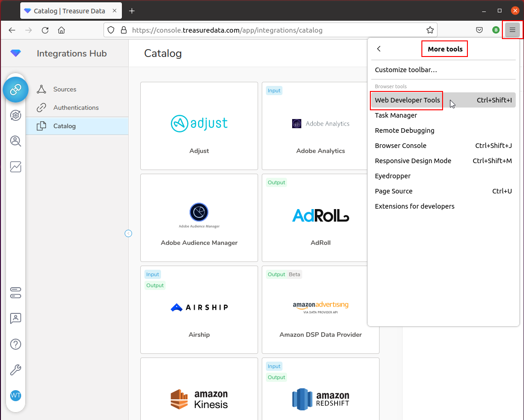Open Browser Console from the menu
Viewport: 524px width, 420px height.
(400, 146)
